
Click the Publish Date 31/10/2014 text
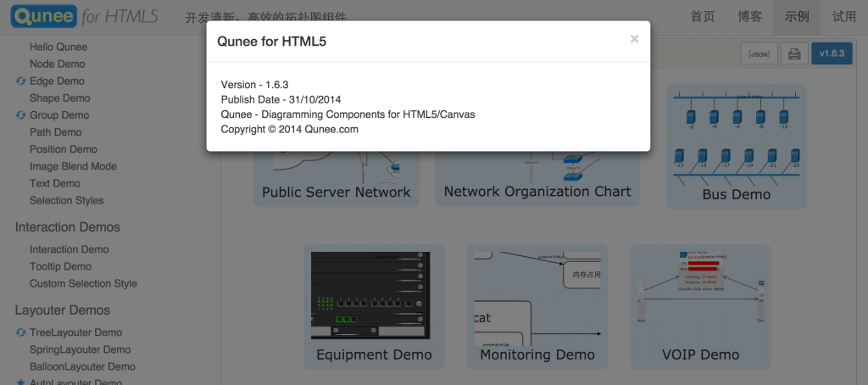coord(281,100)
